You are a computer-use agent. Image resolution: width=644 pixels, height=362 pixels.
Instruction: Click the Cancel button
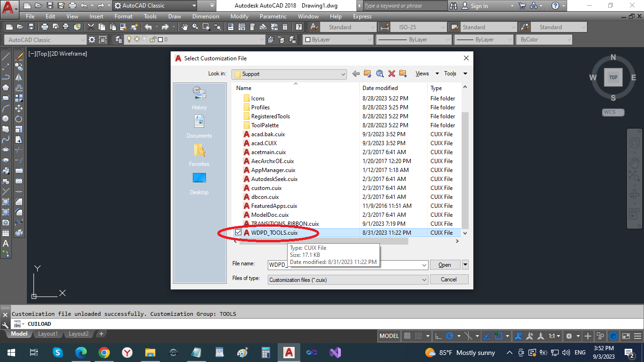pyautogui.click(x=449, y=280)
